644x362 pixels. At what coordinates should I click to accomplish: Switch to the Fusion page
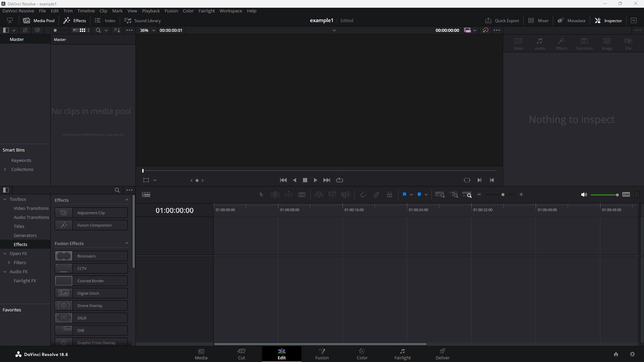pyautogui.click(x=322, y=354)
